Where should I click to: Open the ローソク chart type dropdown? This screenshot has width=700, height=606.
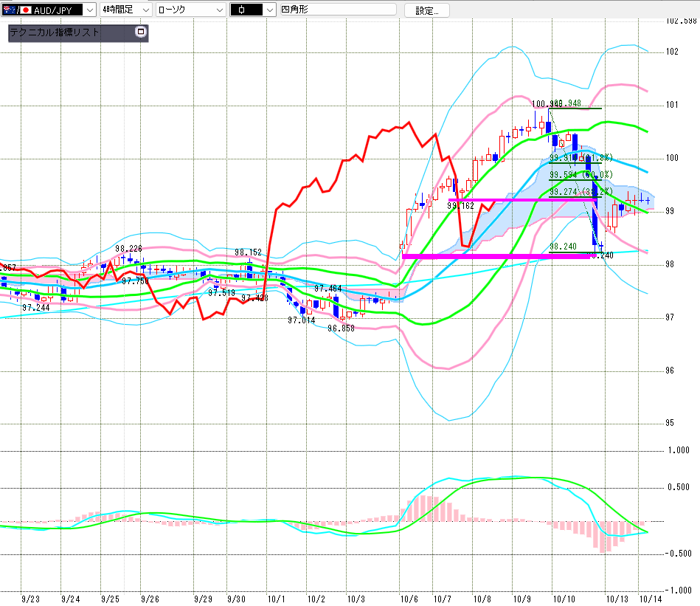coord(219,10)
